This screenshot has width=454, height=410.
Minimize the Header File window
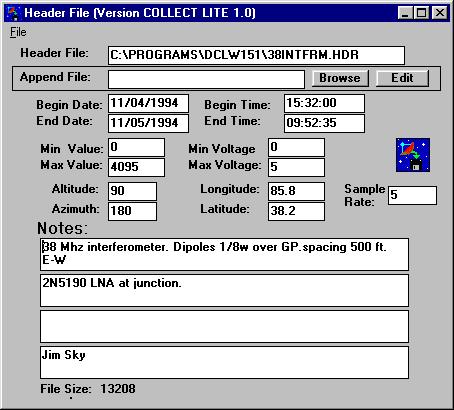point(405,13)
